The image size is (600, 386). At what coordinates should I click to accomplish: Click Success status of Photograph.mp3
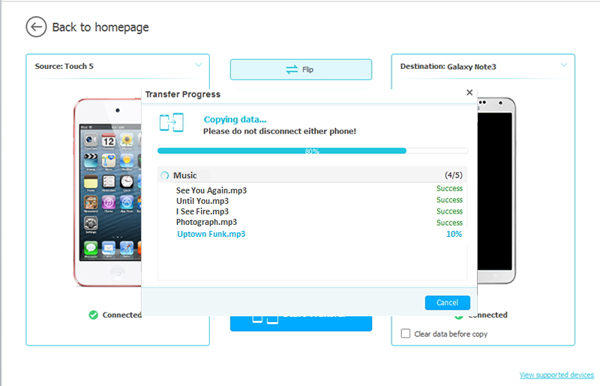(x=450, y=223)
